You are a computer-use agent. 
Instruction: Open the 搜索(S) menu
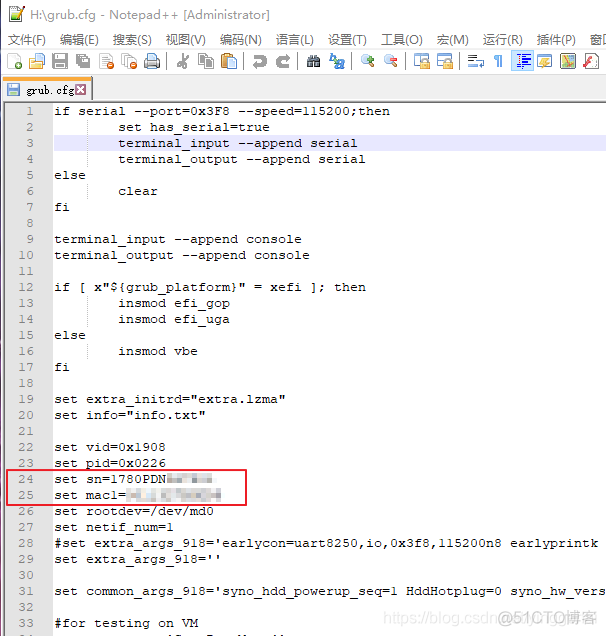point(132,40)
